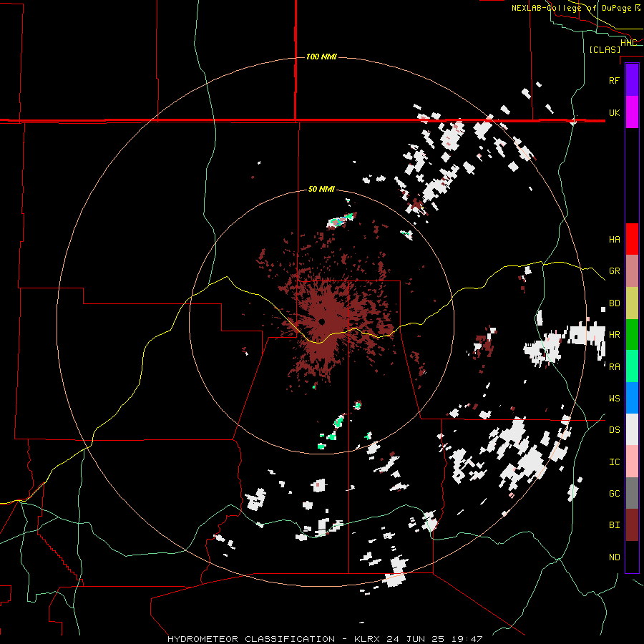Click the gray GC legend color swatch
The image size is (644, 644).
632,493
